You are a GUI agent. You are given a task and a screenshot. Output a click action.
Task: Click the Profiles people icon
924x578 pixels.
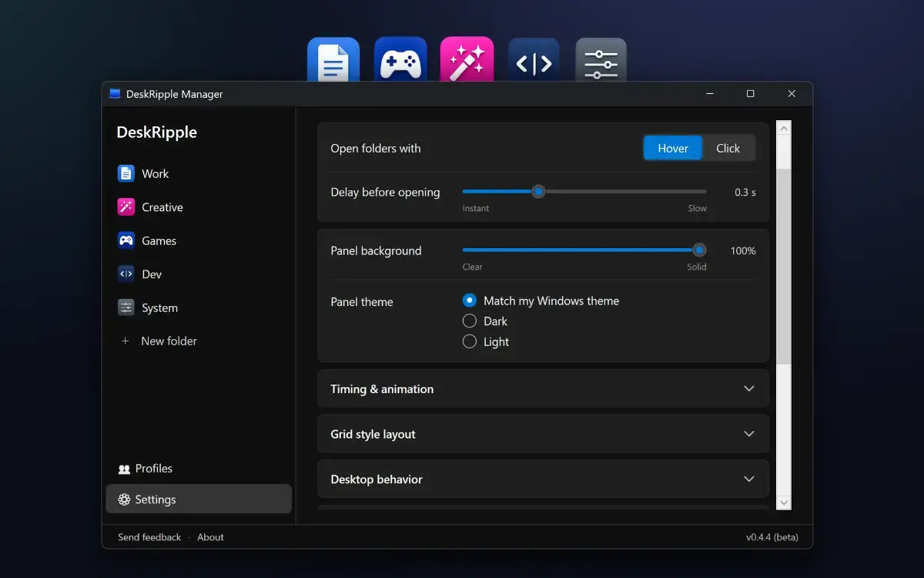(124, 469)
